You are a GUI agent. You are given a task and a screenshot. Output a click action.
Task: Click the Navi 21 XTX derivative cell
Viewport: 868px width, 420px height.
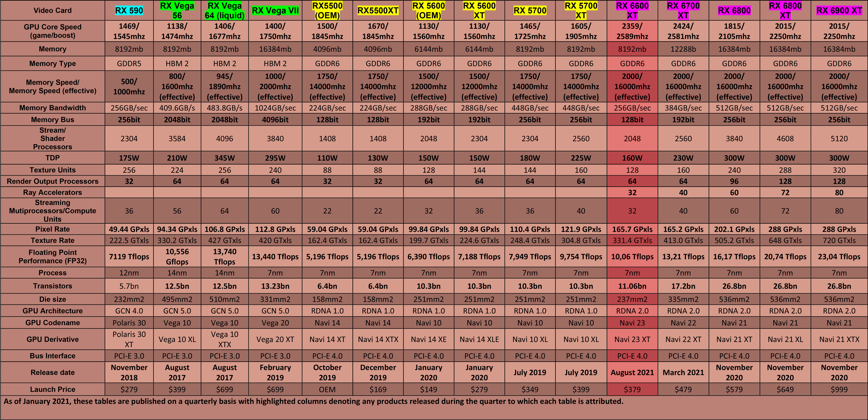click(x=839, y=339)
